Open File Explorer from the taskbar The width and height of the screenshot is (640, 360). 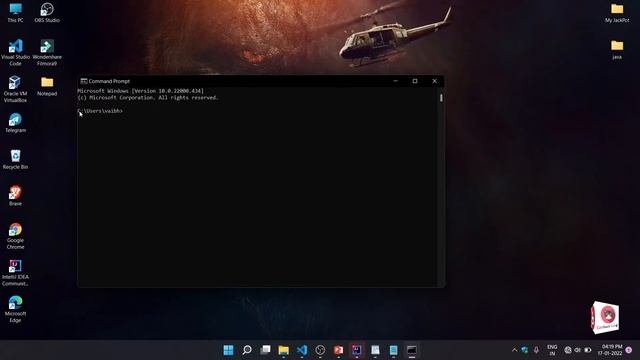(x=284, y=350)
